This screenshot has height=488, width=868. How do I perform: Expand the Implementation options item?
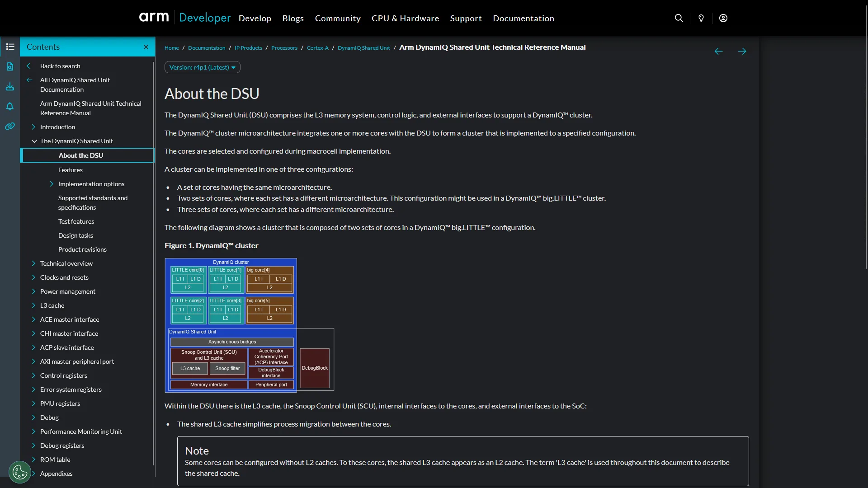click(52, 184)
